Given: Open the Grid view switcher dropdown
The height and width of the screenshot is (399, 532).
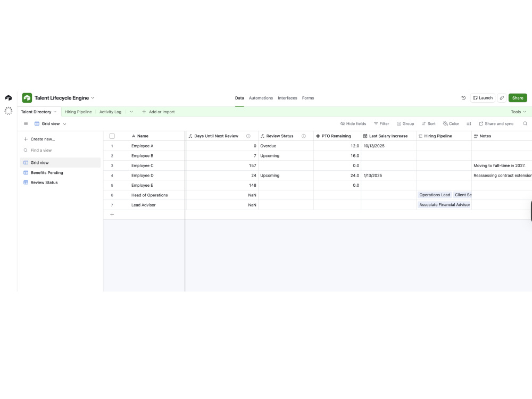Looking at the screenshot, I should click(x=50, y=123).
